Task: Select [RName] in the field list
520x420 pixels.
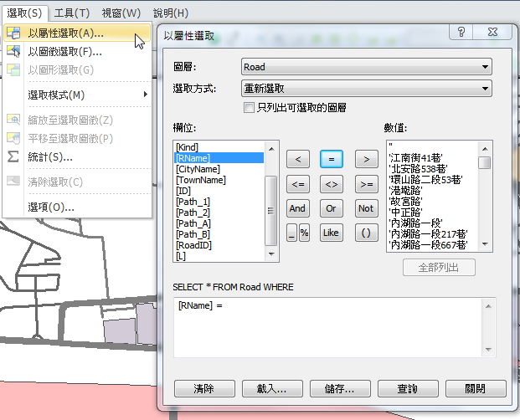Action: (x=219, y=158)
